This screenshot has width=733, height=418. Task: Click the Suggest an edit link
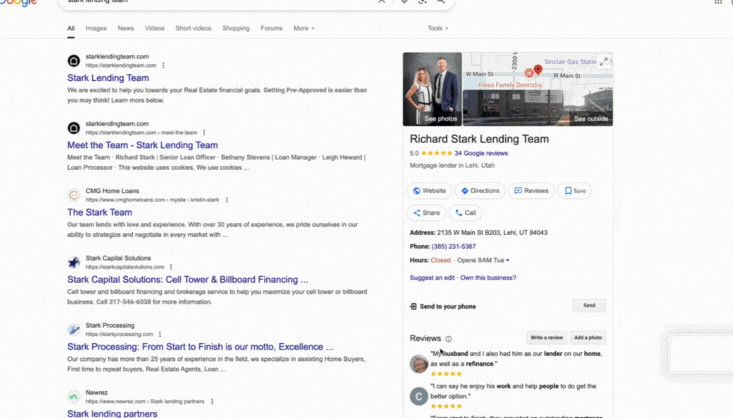point(432,278)
